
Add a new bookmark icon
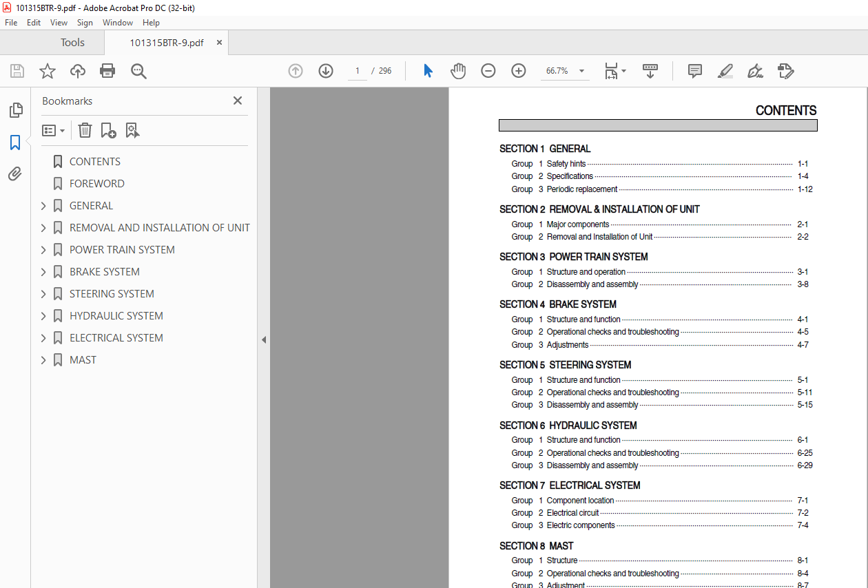tap(108, 130)
